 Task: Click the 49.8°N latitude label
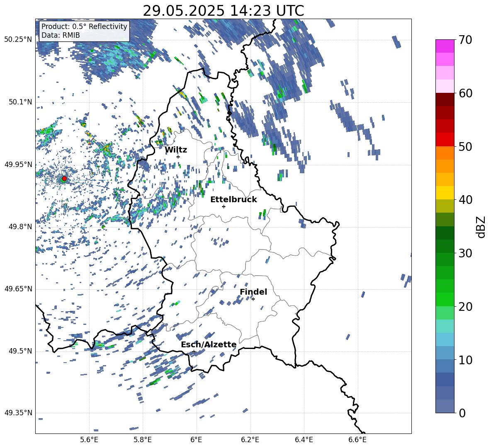[21, 227]
